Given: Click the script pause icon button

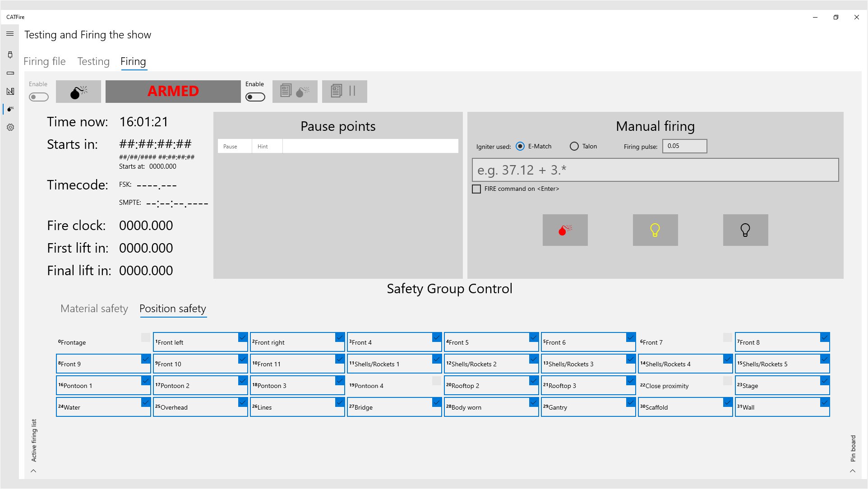Looking at the screenshot, I should click(x=344, y=92).
